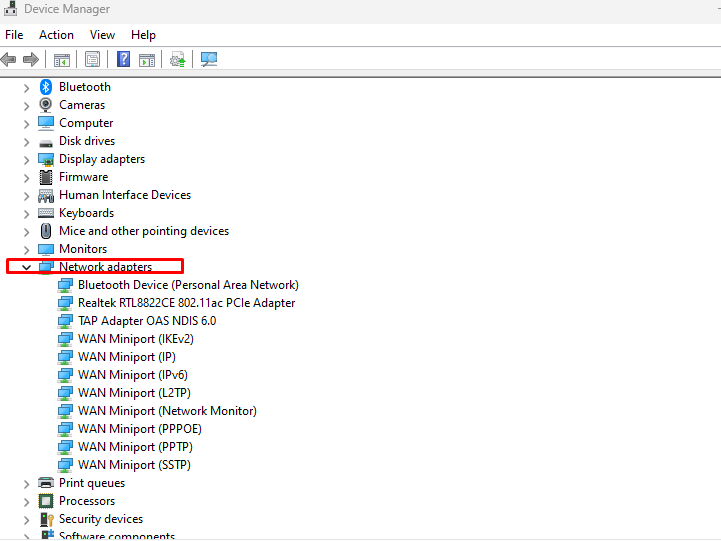Click the Show/Hide Action Pane icon

[147, 59]
